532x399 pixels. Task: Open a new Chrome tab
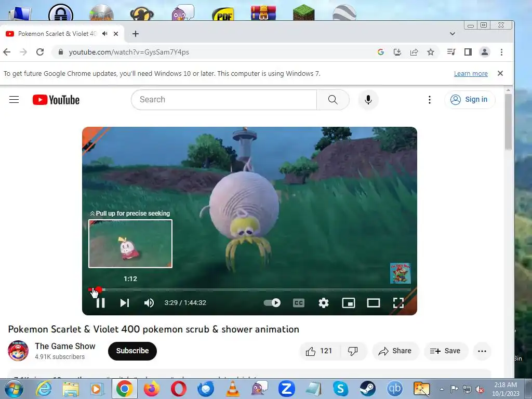pos(136,34)
